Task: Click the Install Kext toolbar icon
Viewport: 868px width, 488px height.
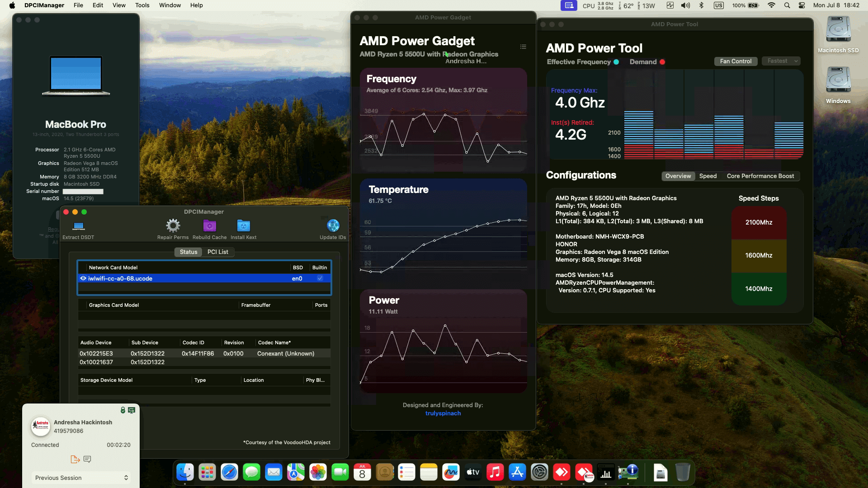Action: pyautogui.click(x=243, y=225)
